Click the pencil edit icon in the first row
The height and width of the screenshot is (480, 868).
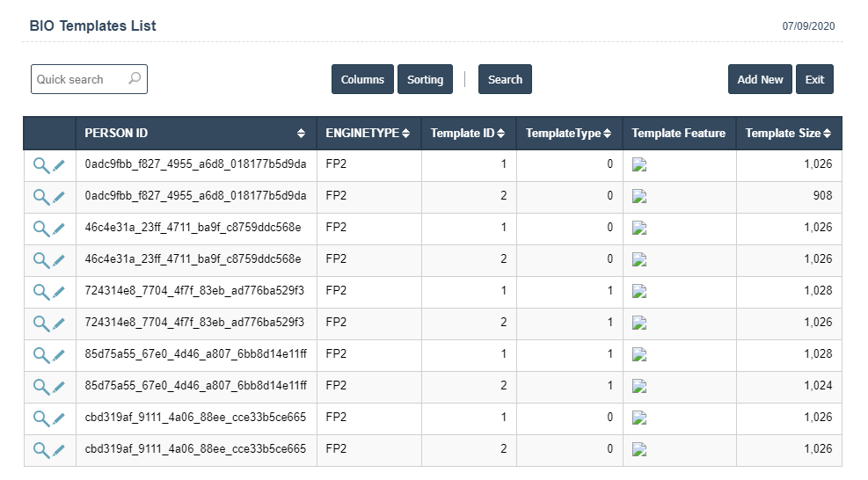click(x=59, y=164)
